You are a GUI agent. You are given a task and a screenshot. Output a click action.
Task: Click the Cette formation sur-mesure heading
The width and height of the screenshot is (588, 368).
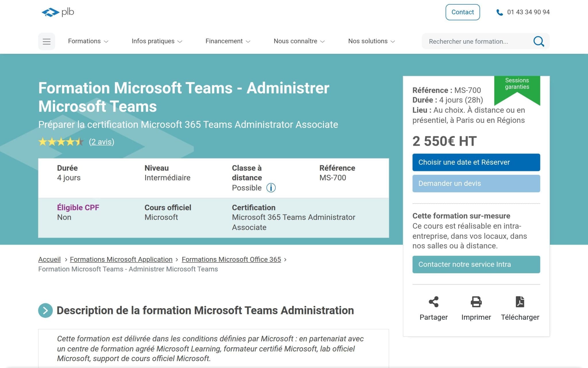[x=461, y=216]
